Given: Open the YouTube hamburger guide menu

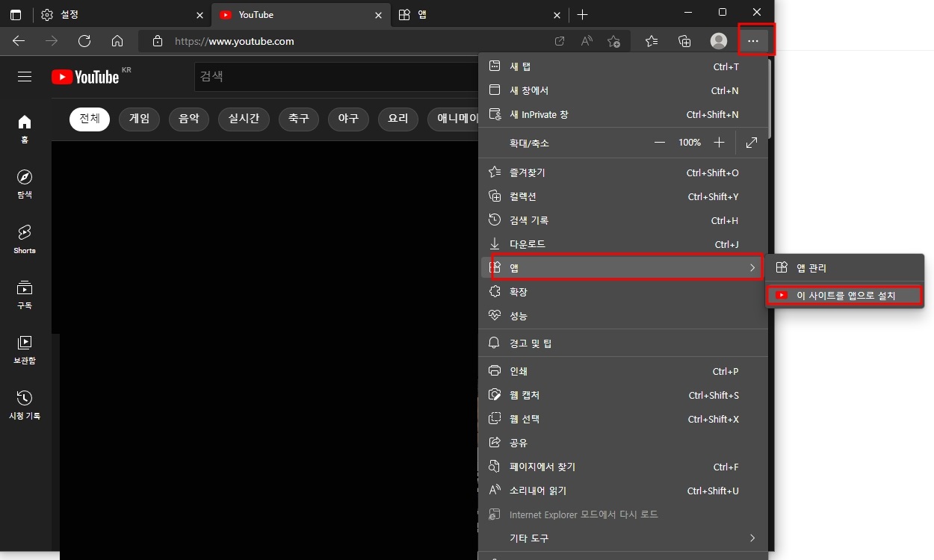Looking at the screenshot, I should (x=24, y=76).
